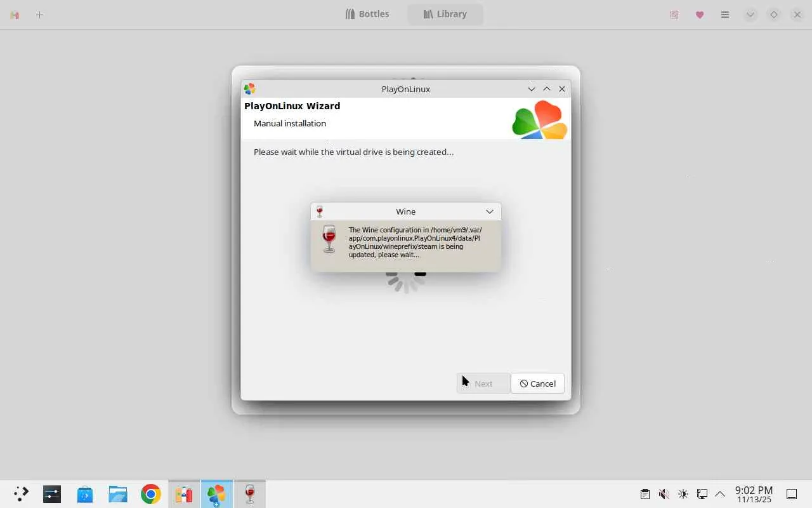812x508 pixels.
Task: Open the brightness tray icon
Action: click(683, 494)
